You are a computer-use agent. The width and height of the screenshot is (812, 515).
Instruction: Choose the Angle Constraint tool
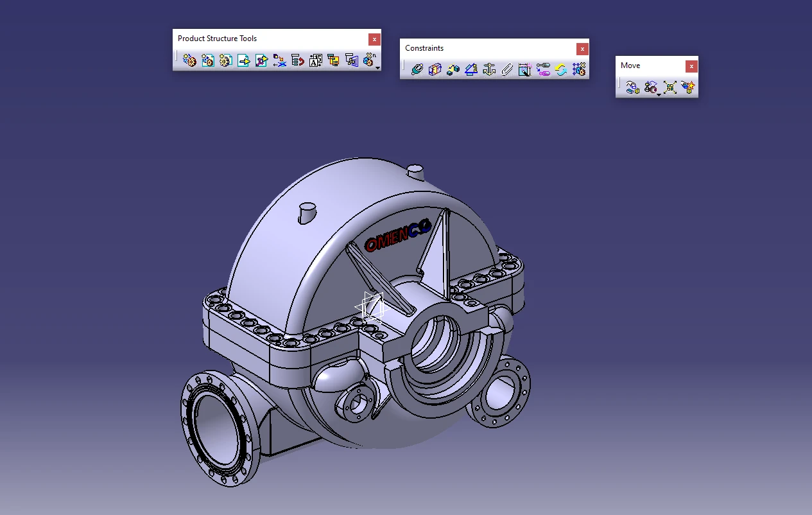(471, 69)
